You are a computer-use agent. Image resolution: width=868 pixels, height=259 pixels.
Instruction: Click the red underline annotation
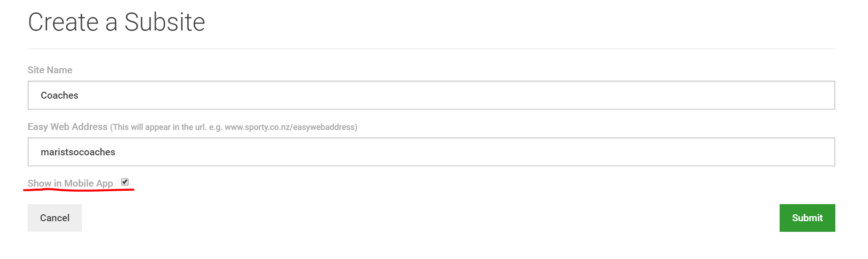point(79,189)
